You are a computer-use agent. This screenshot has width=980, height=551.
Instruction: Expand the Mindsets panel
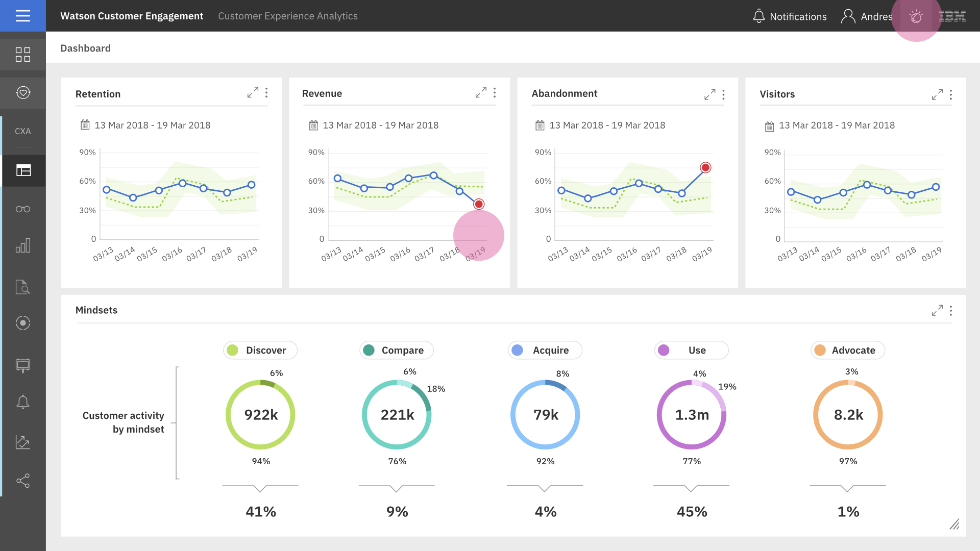point(937,310)
